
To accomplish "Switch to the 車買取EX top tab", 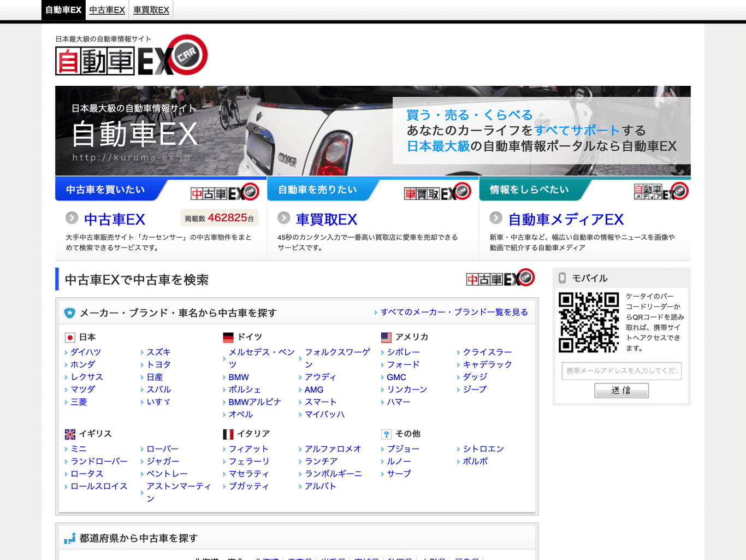I will tap(151, 10).
